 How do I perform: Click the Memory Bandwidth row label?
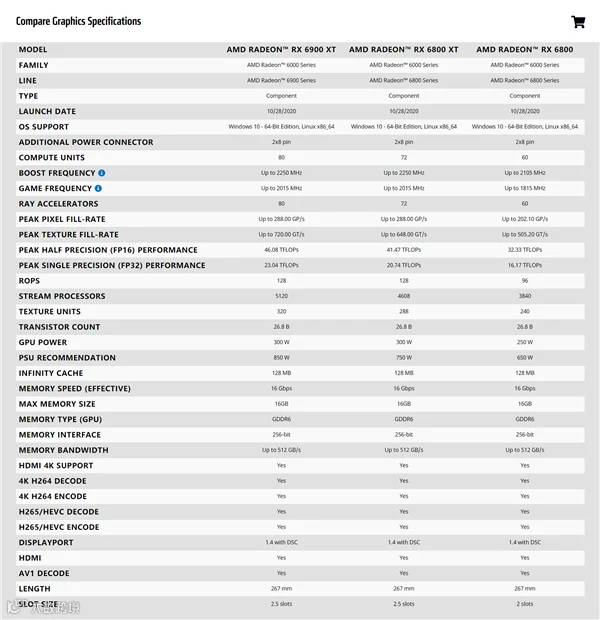tap(64, 450)
